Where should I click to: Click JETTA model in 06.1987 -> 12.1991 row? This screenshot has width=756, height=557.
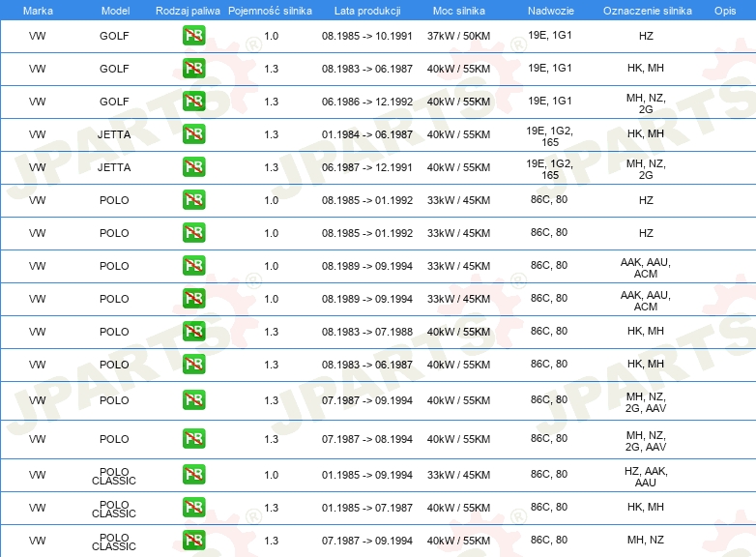114,167
